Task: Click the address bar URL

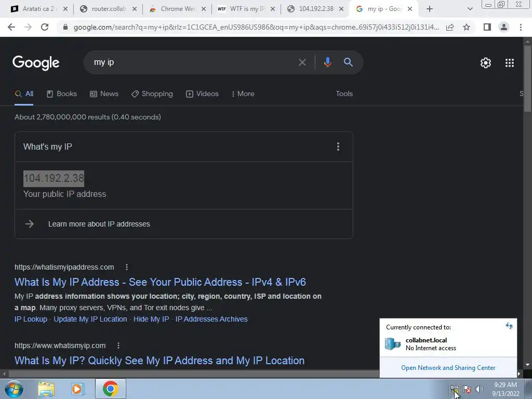Action: [x=256, y=27]
